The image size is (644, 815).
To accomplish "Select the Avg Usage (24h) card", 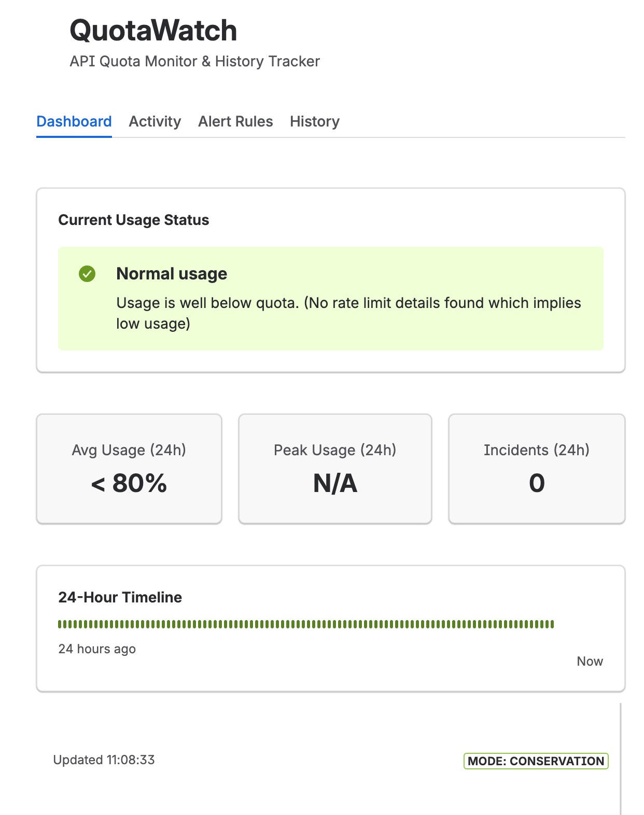I will [129, 469].
